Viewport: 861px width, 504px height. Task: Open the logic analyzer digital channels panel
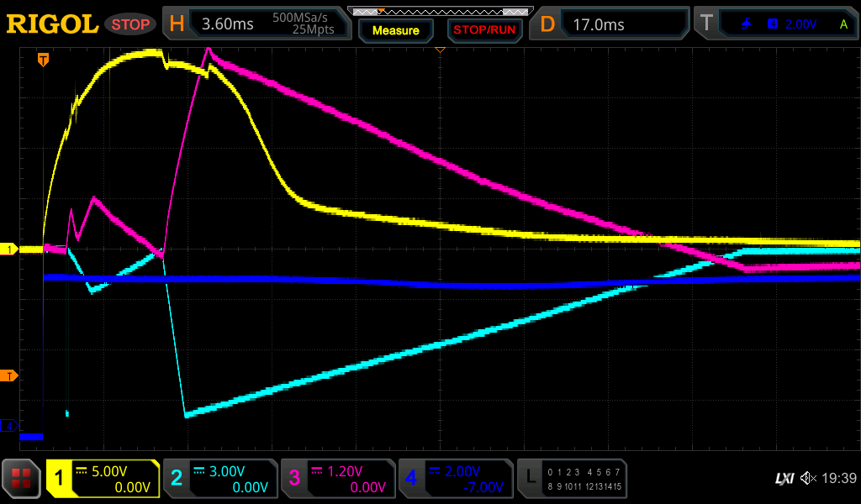573,479
